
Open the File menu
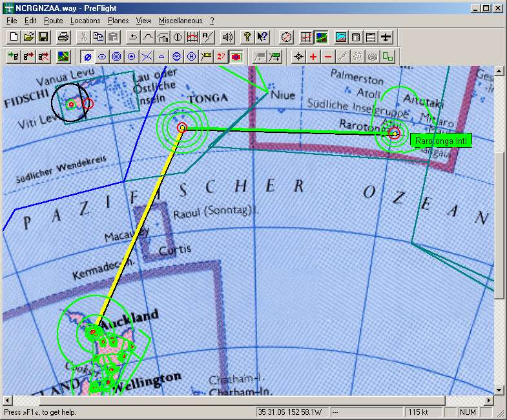(x=12, y=21)
